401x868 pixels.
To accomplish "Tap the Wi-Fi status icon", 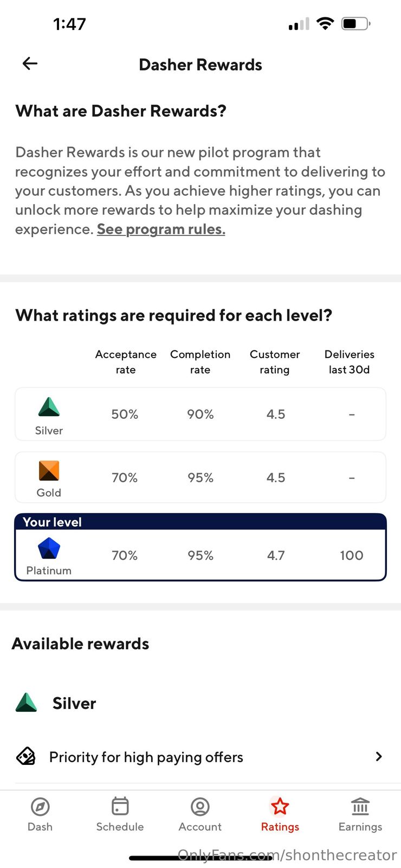I will click(x=325, y=23).
